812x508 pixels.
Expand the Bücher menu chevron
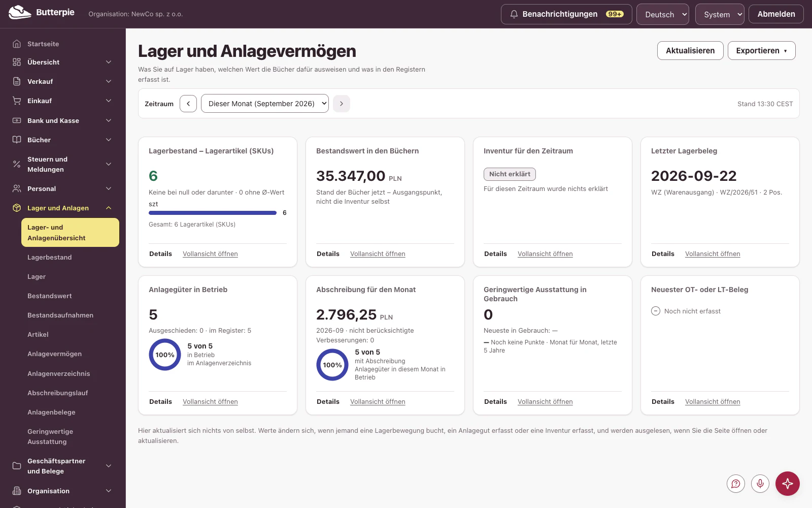[109, 140]
